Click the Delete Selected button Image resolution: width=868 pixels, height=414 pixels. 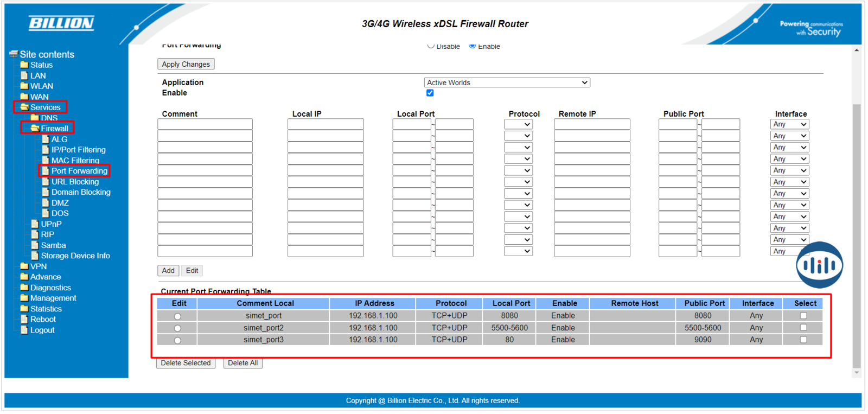[x=186, y=363]
